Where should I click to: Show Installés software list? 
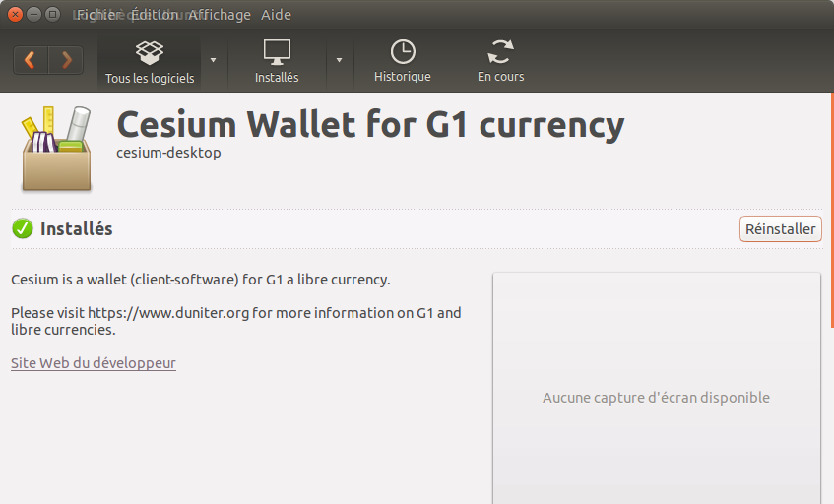(x=277, y=62)
